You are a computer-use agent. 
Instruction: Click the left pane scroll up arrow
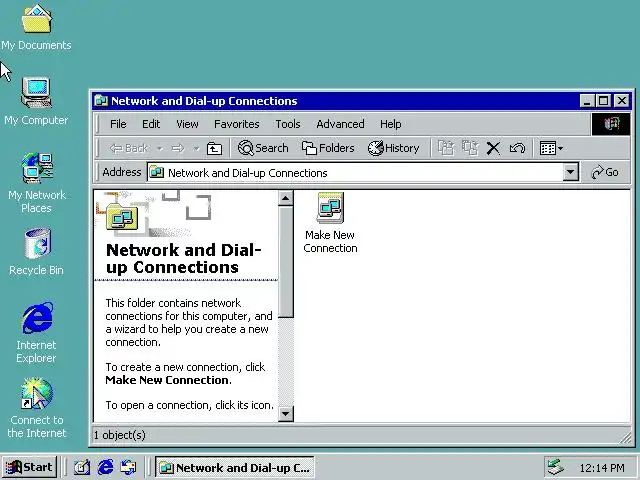[285, 198]
